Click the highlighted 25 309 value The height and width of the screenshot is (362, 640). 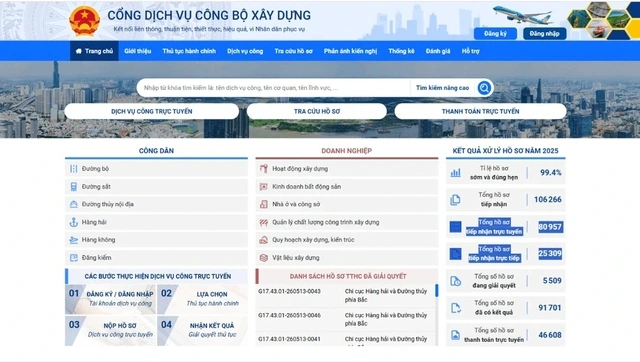tap(550, 253)
